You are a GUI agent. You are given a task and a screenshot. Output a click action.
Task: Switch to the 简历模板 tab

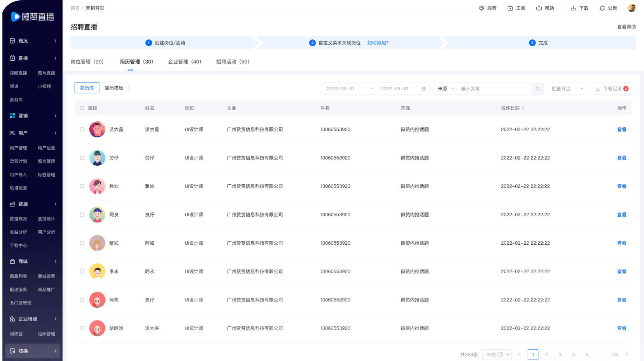[114, 88]
